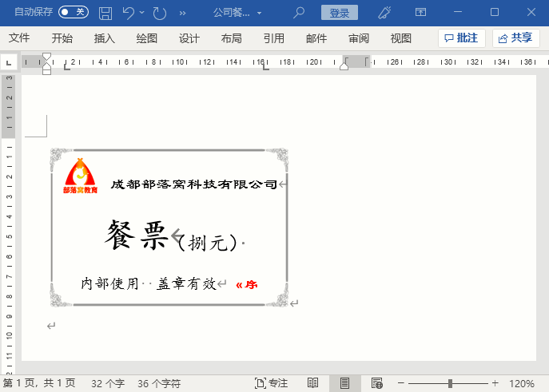
Task: Switch to the 开始 tab
Action: pyautogui.click(x=62, y=38)
